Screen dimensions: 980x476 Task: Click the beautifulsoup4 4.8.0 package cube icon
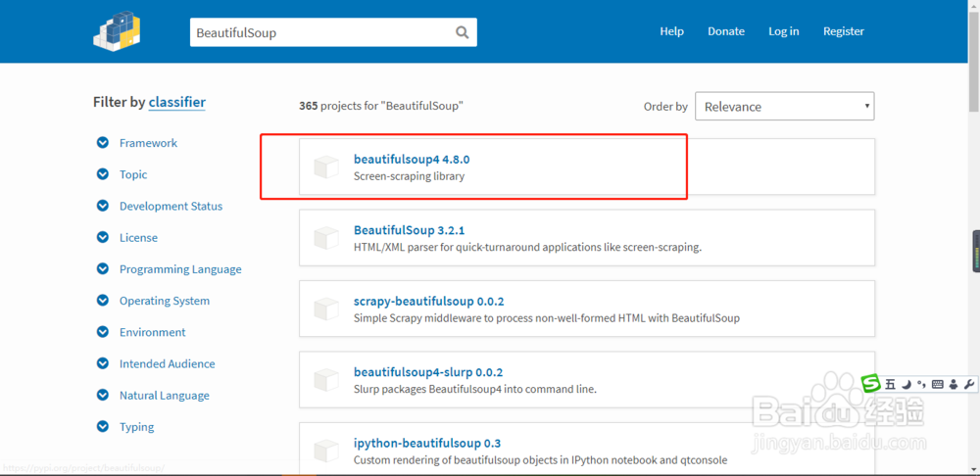pyautogui.click(x=325, y=167)
